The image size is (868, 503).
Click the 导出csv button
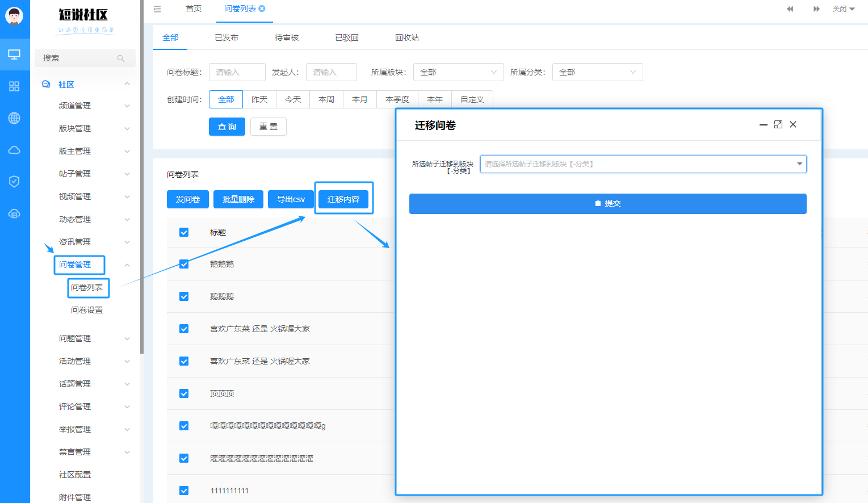pos(291,199)
